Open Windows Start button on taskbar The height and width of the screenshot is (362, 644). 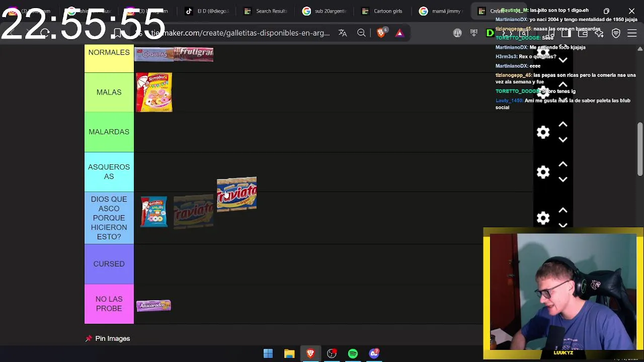(268, 353)
